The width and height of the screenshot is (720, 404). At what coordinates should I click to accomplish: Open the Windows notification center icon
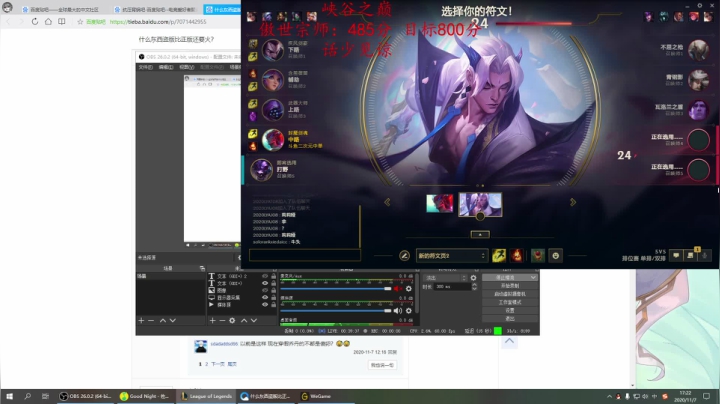707,396
